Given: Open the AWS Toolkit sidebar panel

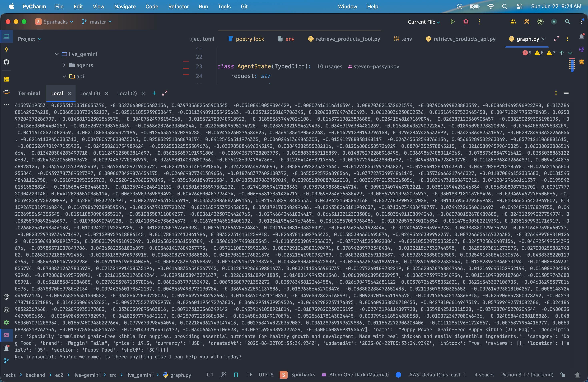Looking at the screenshot, I should coord(6,91).
